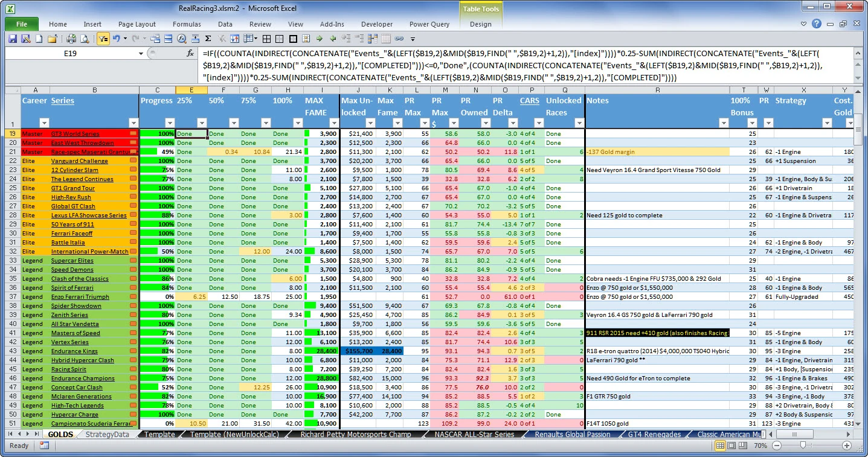Open the Insert Function fx button

[x=190, y=53]
